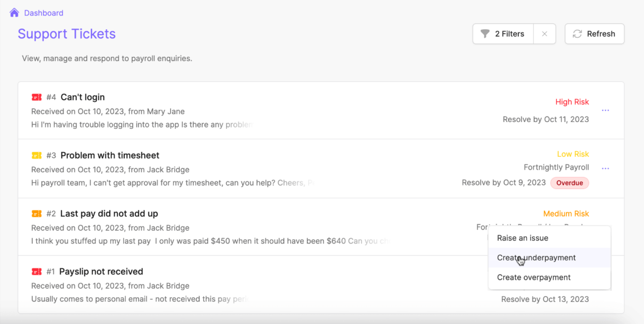Select Create overpayment from the menu
Viewport: 644px width, 324px height.
tap(533, 277)
